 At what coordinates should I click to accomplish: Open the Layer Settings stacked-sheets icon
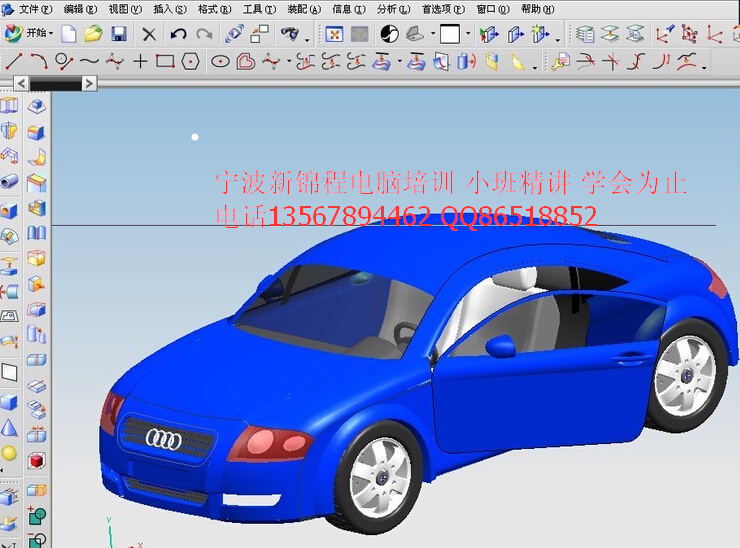tap(585, 34)
